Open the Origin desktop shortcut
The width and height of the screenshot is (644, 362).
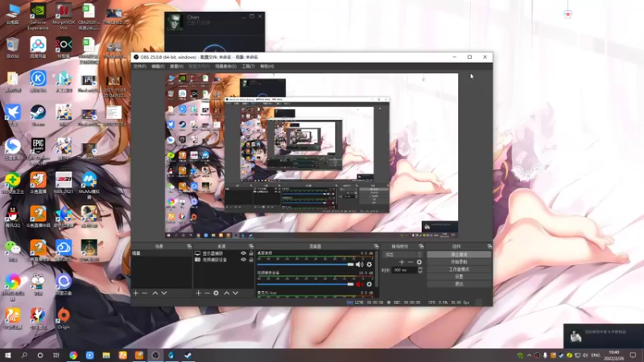click(x=64, y=319)
